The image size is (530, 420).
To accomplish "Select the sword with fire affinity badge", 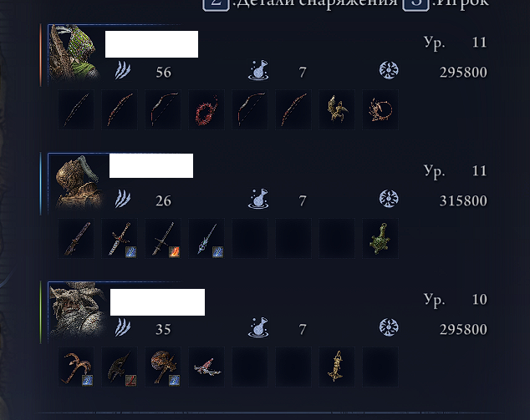I will [163, 238].
